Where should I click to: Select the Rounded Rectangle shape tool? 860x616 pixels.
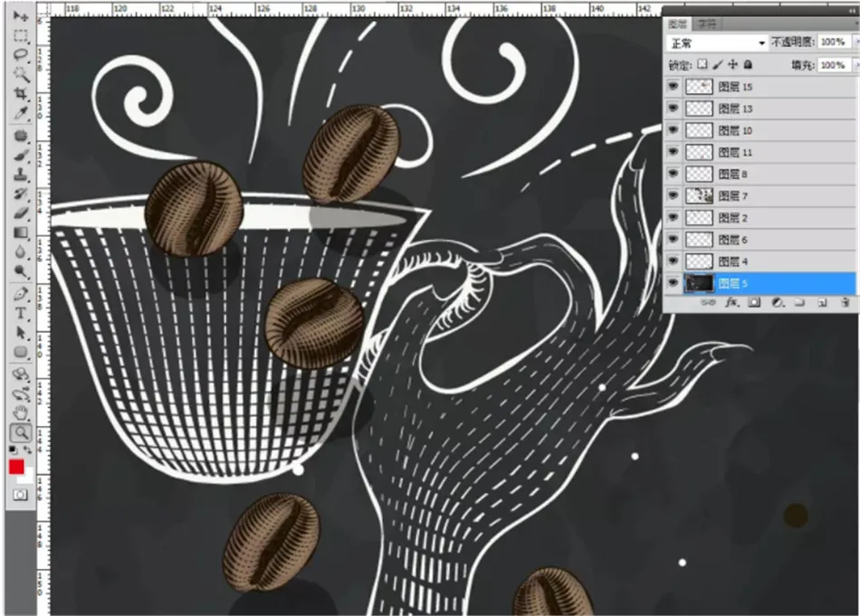[21, 352]
